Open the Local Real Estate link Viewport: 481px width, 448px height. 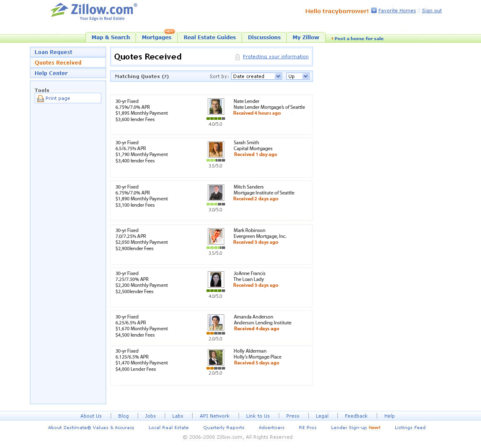(x=168, y=427)
